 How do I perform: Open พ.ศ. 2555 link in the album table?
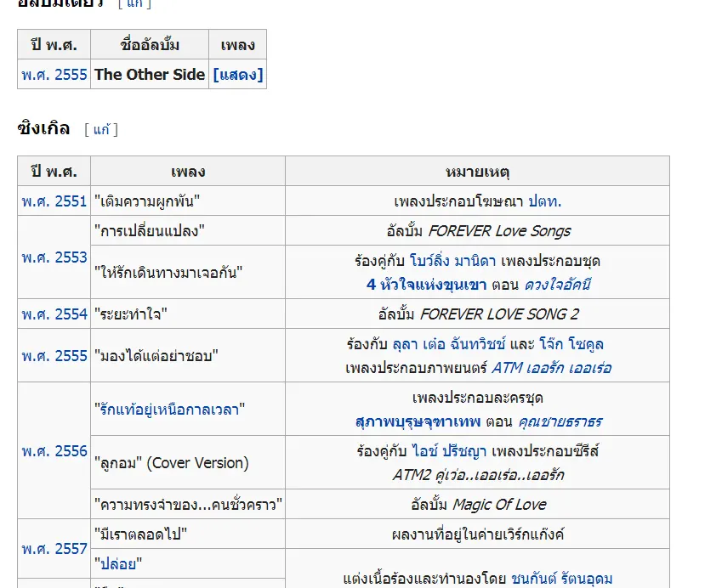54,75
